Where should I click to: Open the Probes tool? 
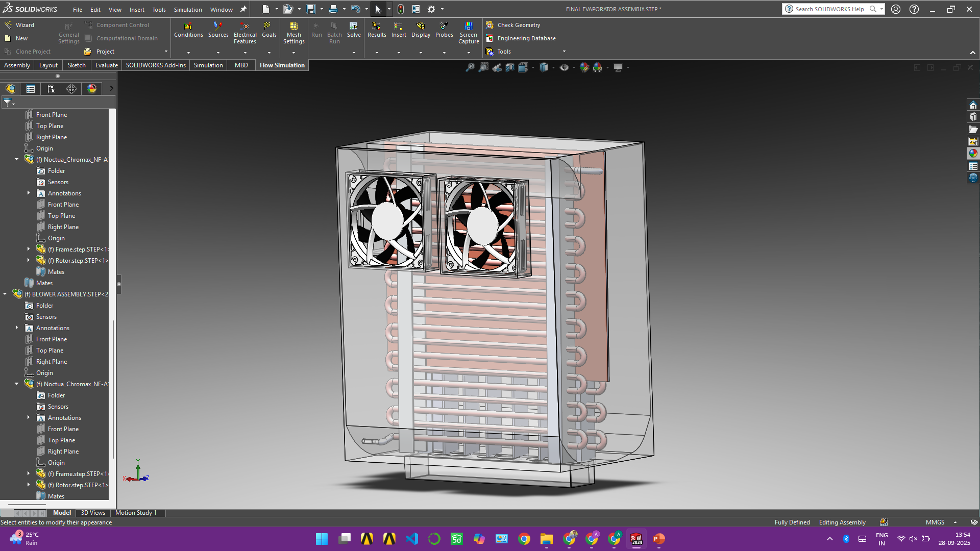click(x=444, y=26)
